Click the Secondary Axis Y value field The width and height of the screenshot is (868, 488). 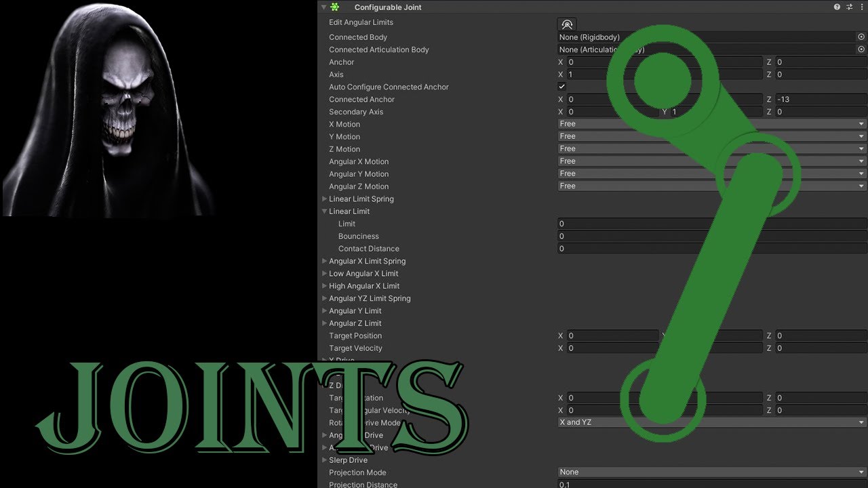[x=717, y=112]
